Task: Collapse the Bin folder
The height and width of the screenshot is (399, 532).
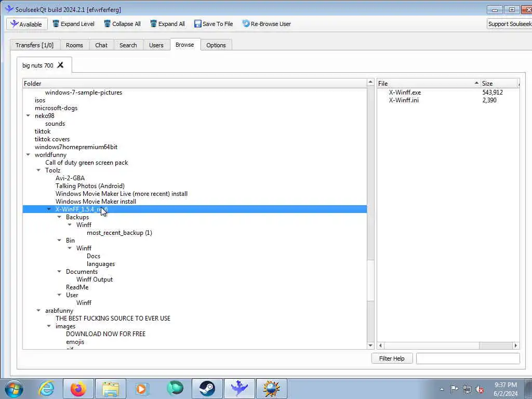Action: point(59,240)
